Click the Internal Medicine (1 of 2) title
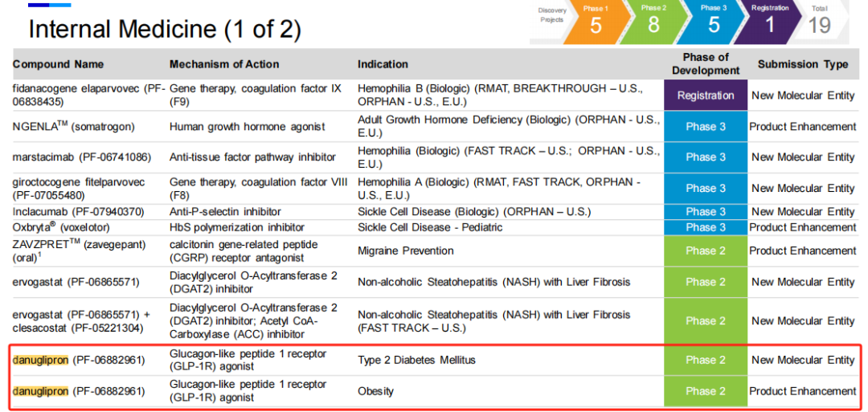868x412 pixels. pyautogui.click(x=165, y=30)
